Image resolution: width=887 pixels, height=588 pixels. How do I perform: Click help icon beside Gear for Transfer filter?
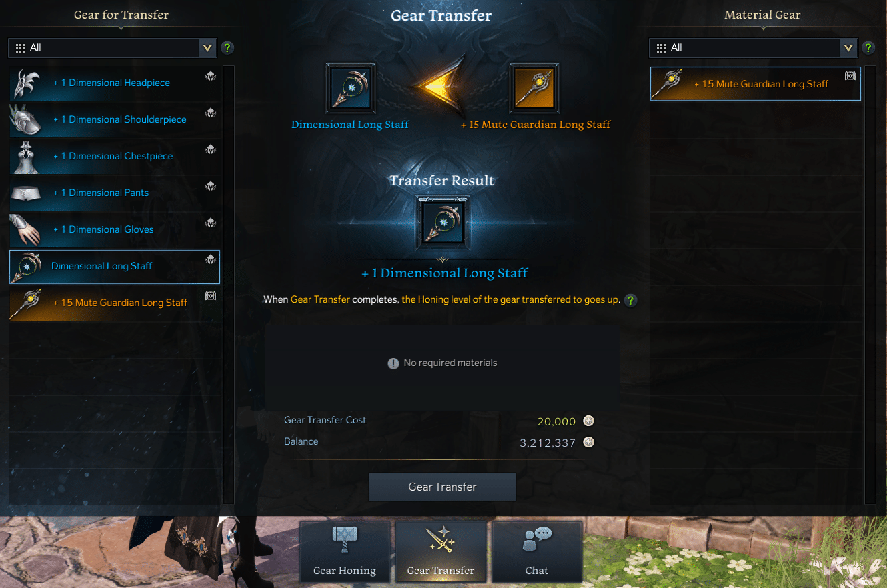pyautogui.click(x=227, y=47)
